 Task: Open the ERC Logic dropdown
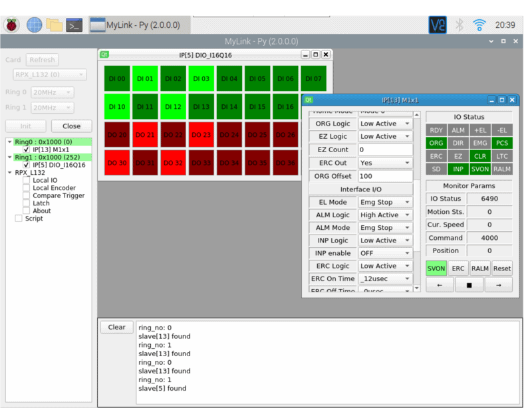[x=385, y=266]
